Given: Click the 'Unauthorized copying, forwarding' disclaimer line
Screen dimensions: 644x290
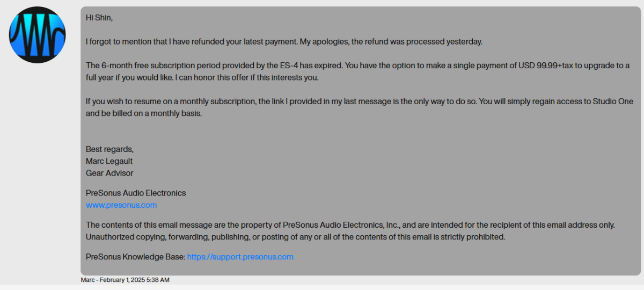Looking at the screenshot, I should click(x=295, y=237).
